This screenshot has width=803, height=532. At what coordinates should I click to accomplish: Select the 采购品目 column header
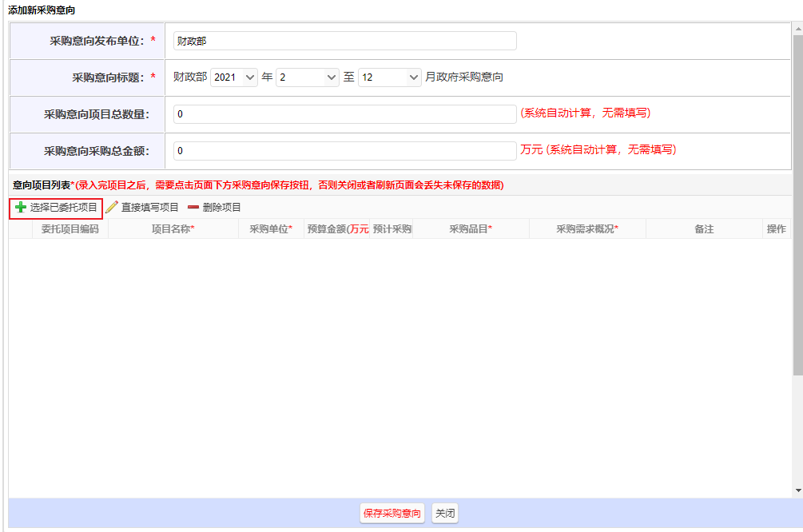point(471,229)
